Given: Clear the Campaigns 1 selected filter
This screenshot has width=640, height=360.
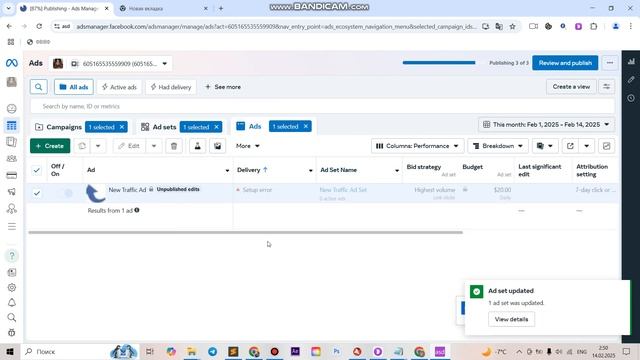Looking at the screenshot, I should 122,127.
